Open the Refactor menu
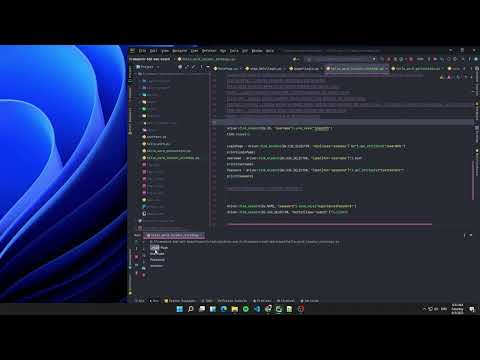Screen dimensions: 480x360 [209, 51]
